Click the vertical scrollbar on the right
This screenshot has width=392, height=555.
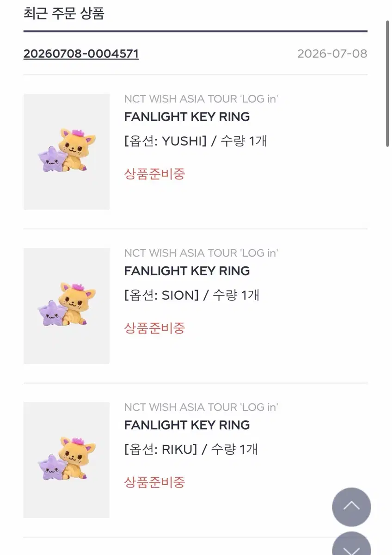387,83
